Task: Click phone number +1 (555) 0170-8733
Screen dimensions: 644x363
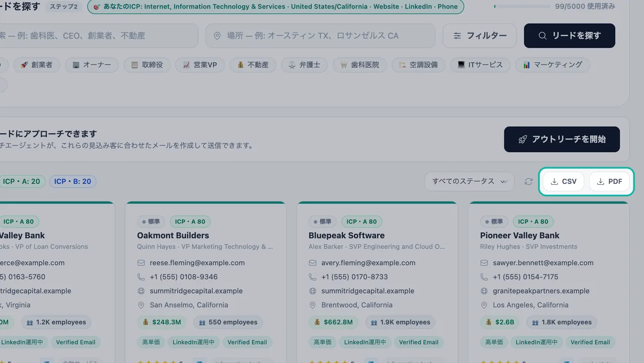Action: (355, 277)
